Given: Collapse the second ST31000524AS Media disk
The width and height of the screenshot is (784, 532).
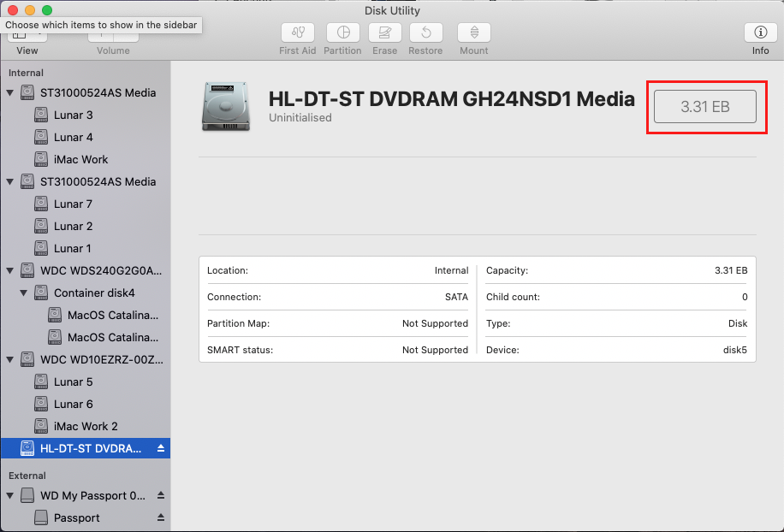Looking at the screenshot, I should tap(10, 182).
